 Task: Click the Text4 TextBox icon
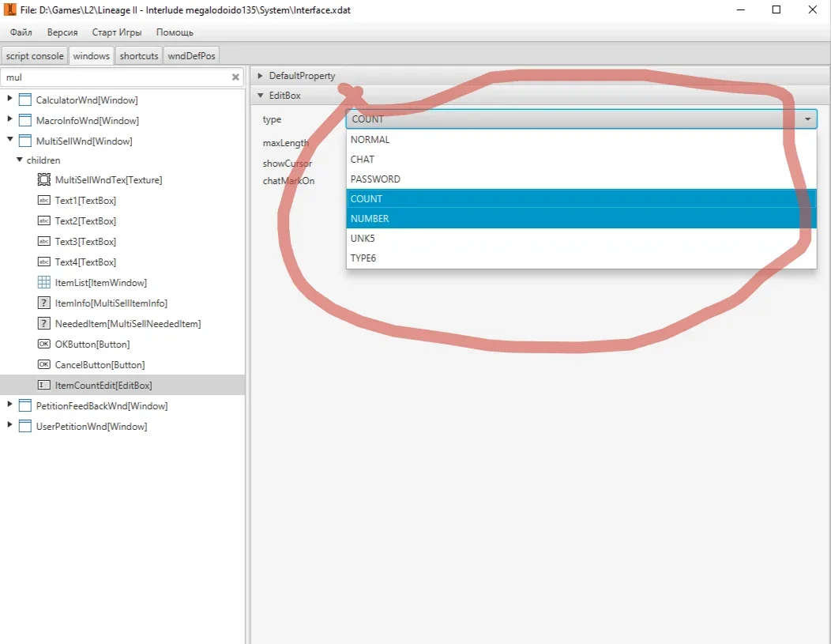click(44, 262)
